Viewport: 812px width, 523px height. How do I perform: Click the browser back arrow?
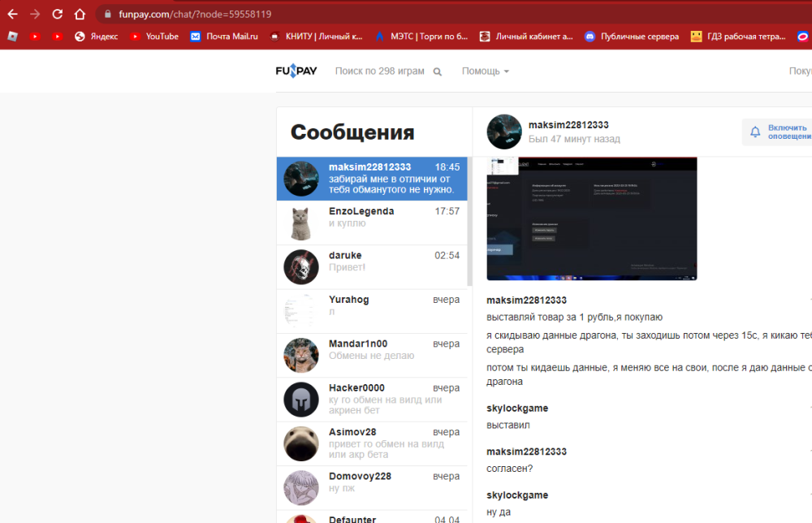[12, 14]
